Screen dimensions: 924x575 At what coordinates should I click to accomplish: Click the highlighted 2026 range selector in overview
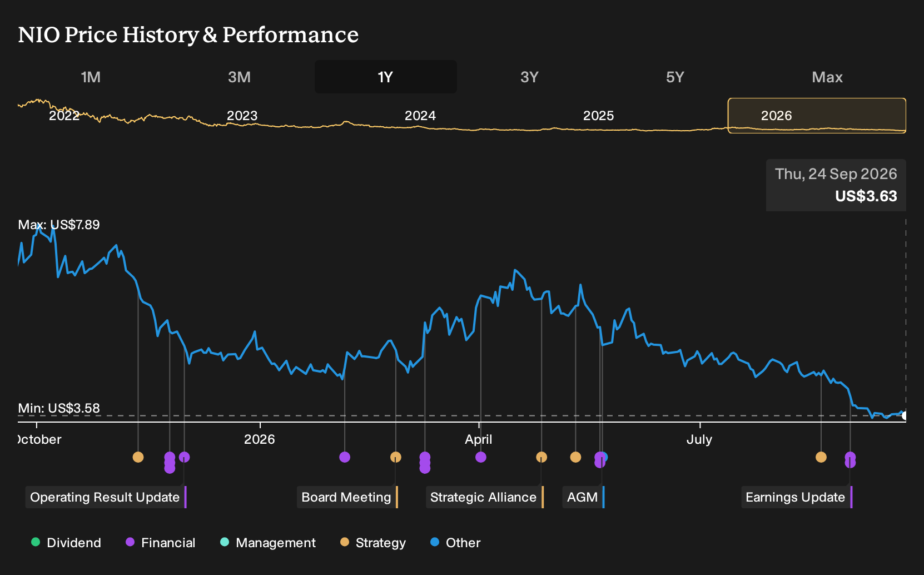coord(817,116)
